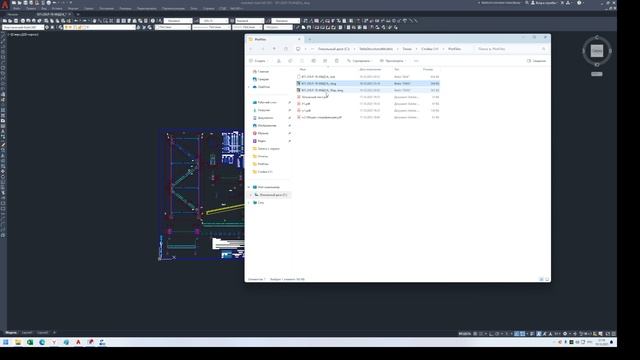This screenshot has width=640, height=360.
Task: Switch Explorer to details view (bottom-right toggle)
Action: click(x=541, y=279)
